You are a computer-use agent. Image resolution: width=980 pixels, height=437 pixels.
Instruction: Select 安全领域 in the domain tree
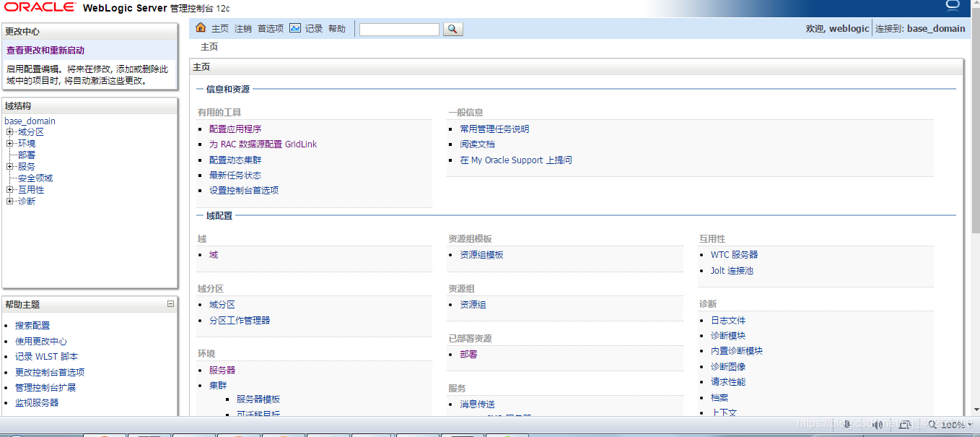tap(35, 178)
